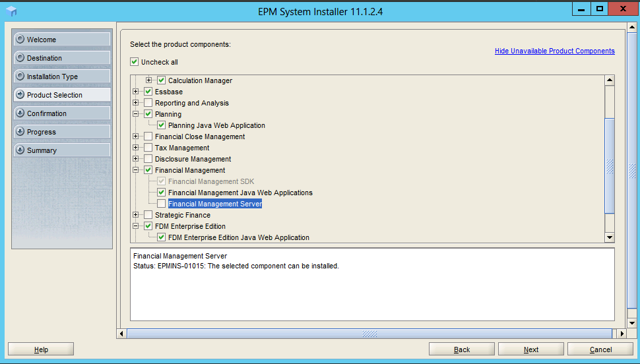This screenshot has height=364, width=640.
Task: Expand the Reporting and Analysis node
Action: (x=135, y=103)
